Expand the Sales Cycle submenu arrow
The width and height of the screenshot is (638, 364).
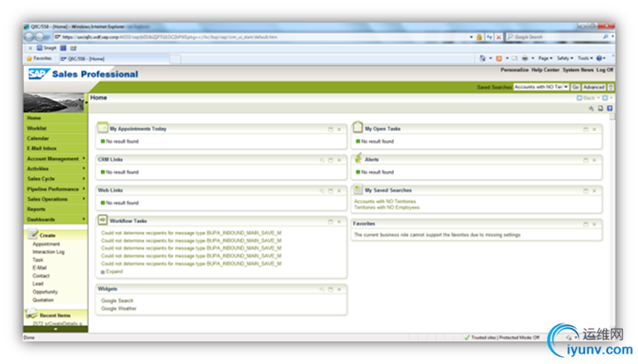(x=84, y=179)
